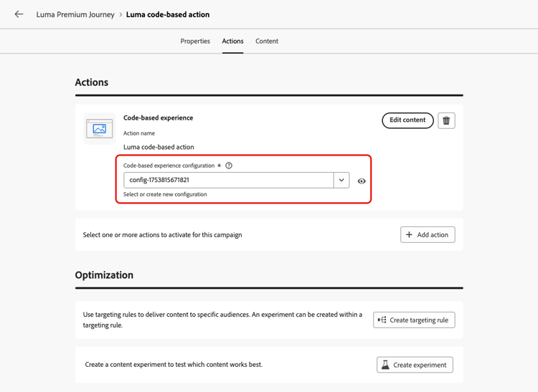Image resolution: width=538 pixels, height=392 pixels.
Task: Preview configuration with the eye icon
Action: coord(362,181)
